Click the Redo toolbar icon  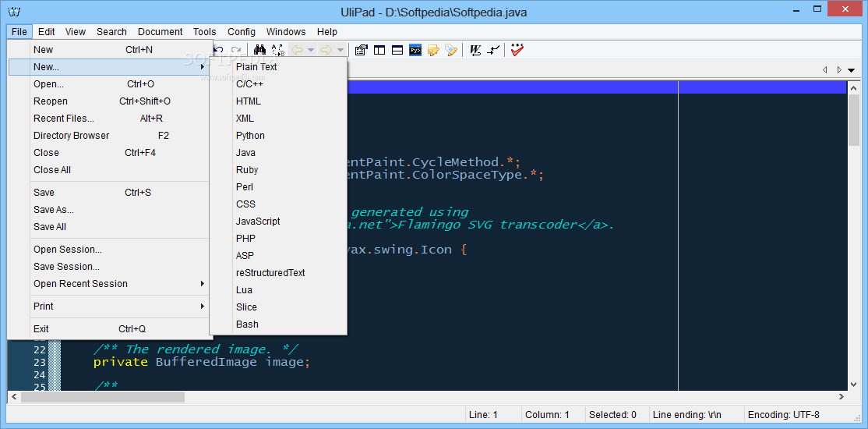pyautogui.click(x=236, y=50)
